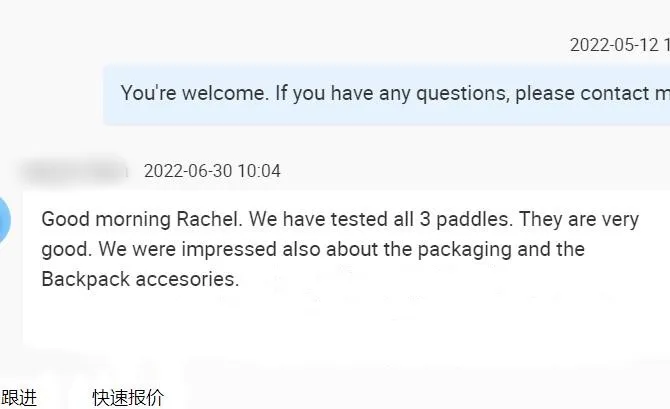Image resolution: width=670 pixels, height=409 pixels.
Task: Click the 2022-06-30 10:04 timestamp
Action: (212, 171)
